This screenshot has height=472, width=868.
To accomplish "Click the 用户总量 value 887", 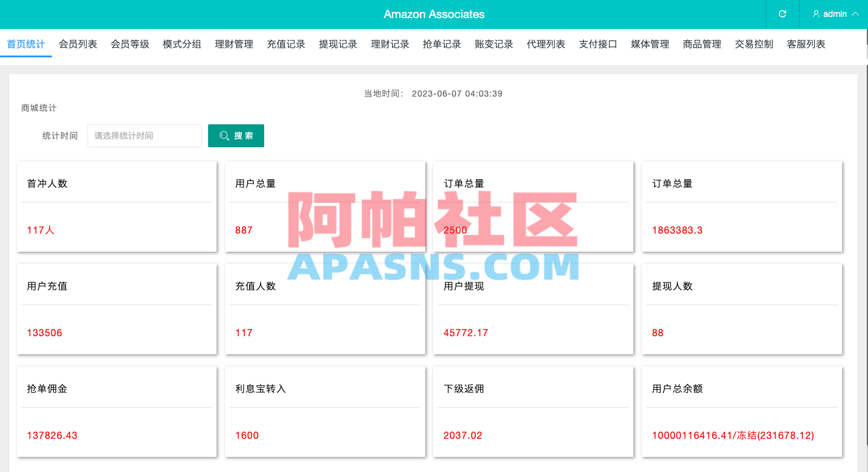I will click(244, 230).
